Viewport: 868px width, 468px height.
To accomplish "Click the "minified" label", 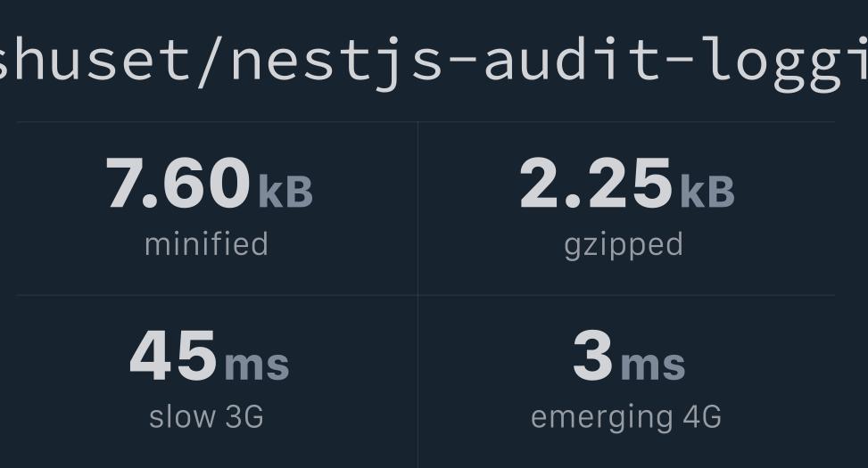I will tap(206, 244).
